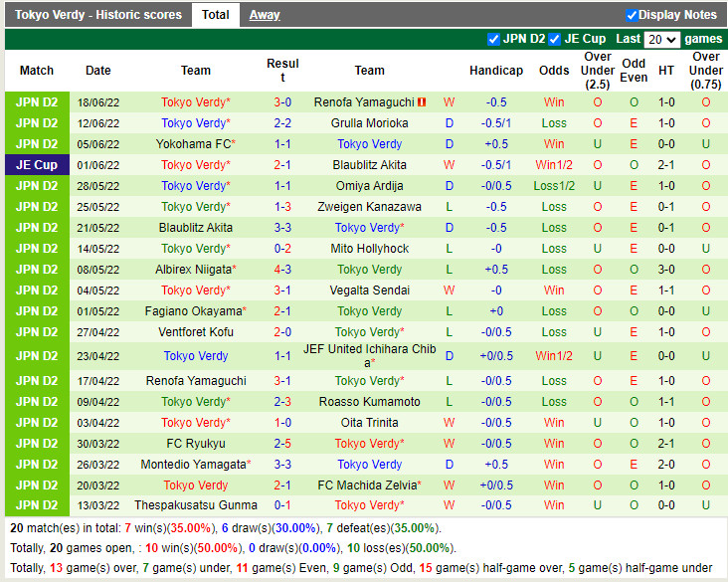The width and height of the screenshot is (728, 582).
Task: Switch to the Away tab
Action: [264, 15]
